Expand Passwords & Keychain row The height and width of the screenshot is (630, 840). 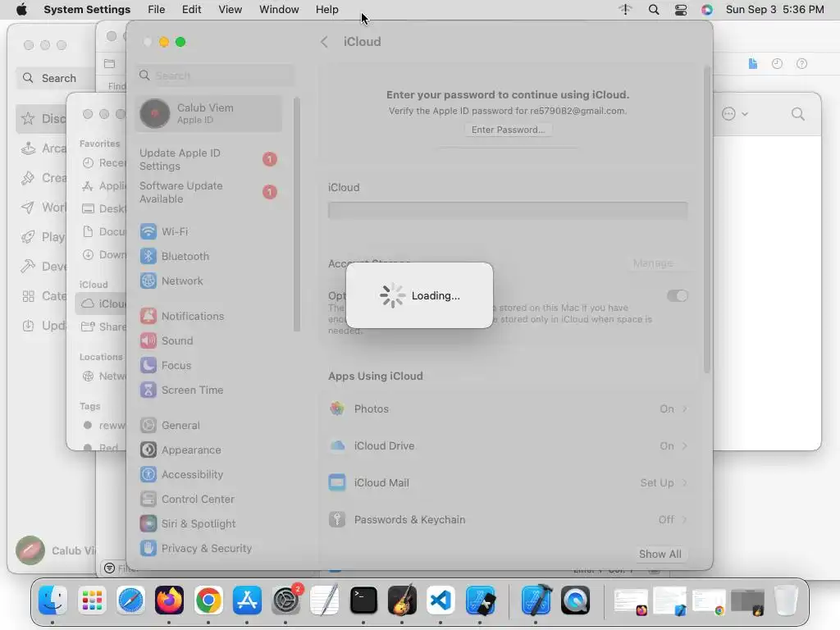coord(508,519)
